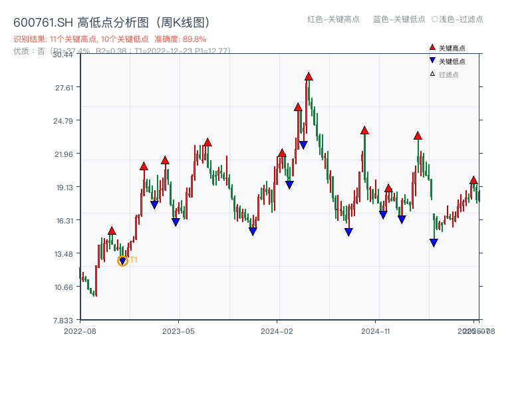Image resolution: width=532 pixels, height=399 pixels.
Task: Select the red triangle marking the highest peak
Action: click(x=308, y=75)
